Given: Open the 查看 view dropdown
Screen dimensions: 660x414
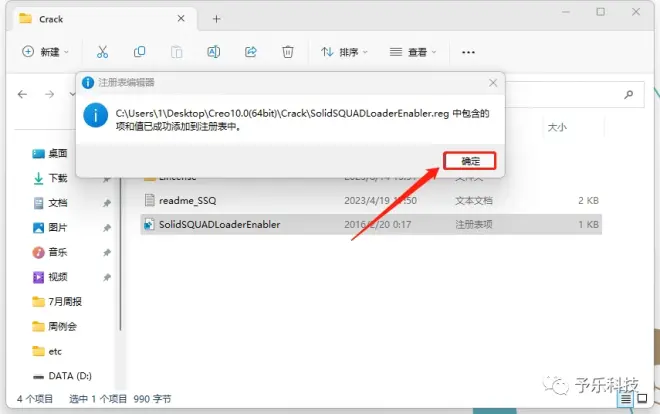Looking at the screenshot, I should pos(412,52).
